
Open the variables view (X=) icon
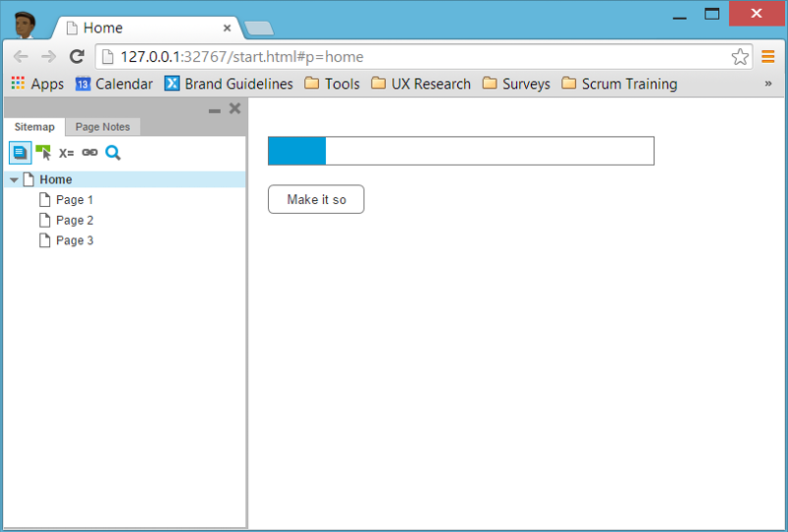(66, 153)
